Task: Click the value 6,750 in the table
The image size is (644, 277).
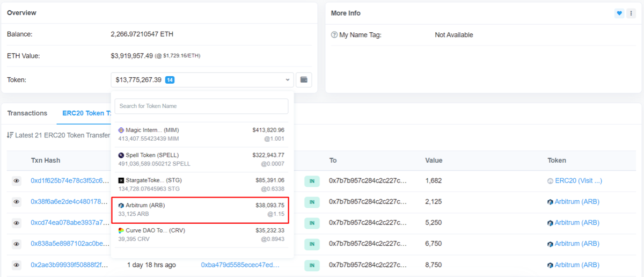Action: click(x=434, y=244)
